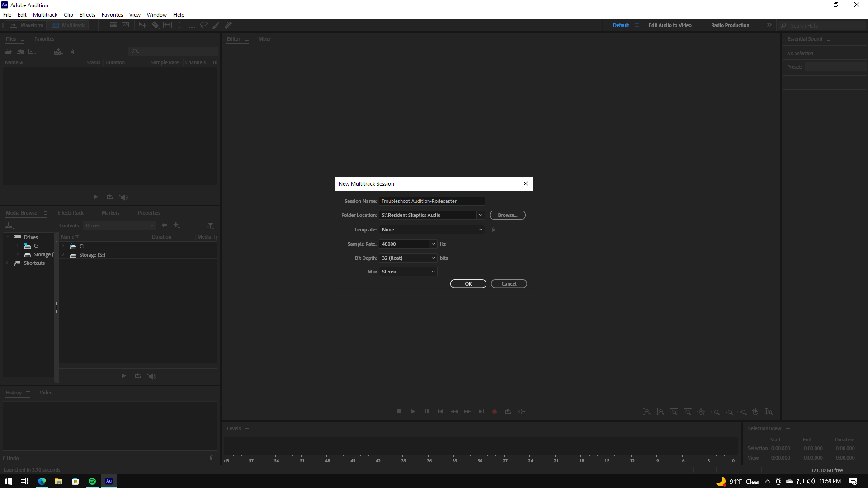The height and width of the screenshot is (488, 868).
Task: Click OK to create the session
Action: pos(468,283)
